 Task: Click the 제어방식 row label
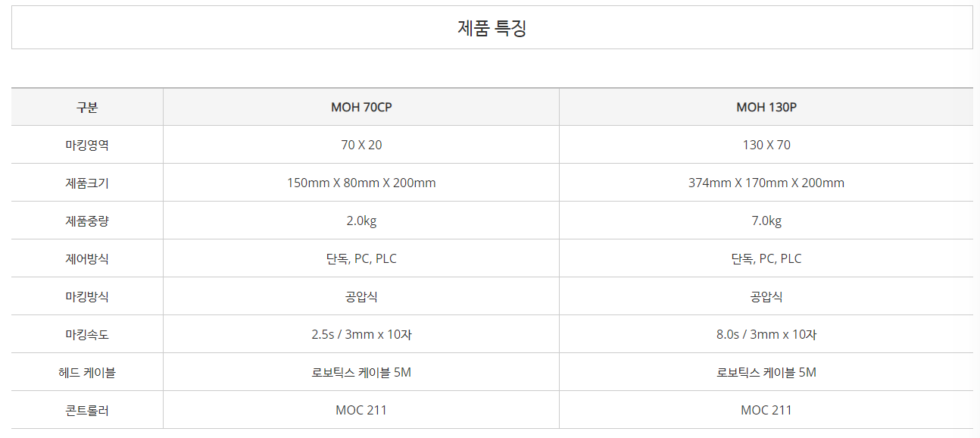click(x=87, y=259)
